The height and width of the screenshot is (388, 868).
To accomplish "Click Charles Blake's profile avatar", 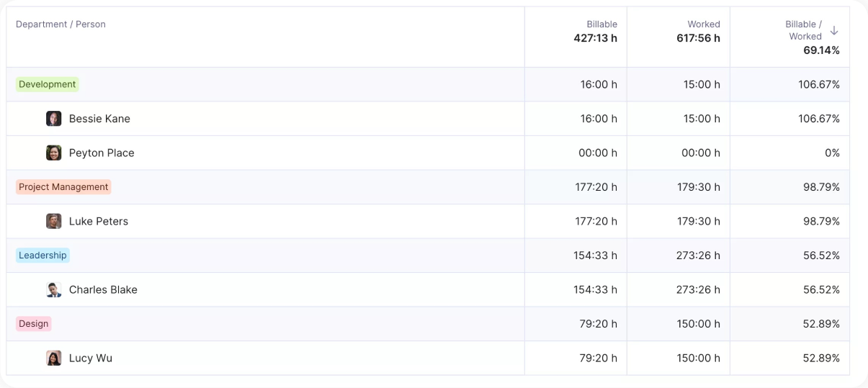I will click(x=54, y=289).
